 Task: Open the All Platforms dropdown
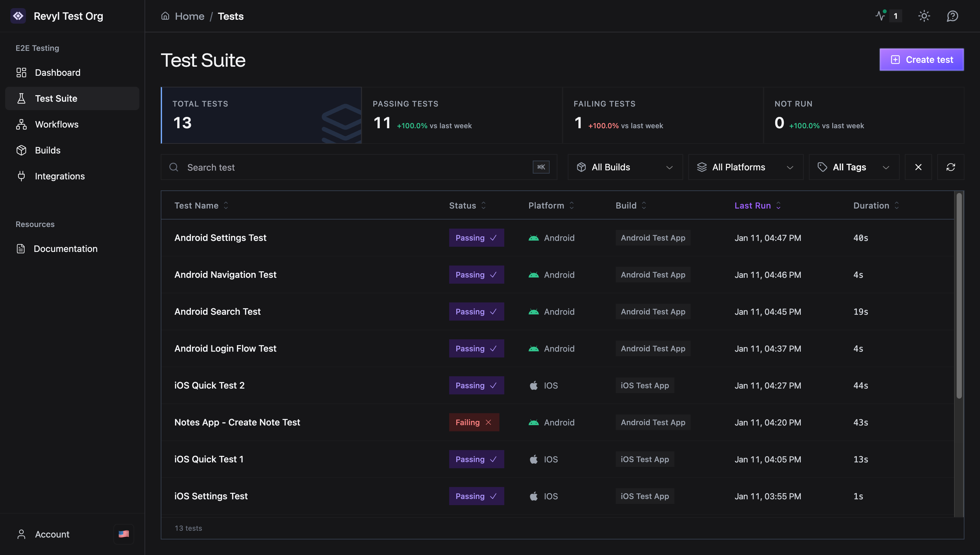pyautogui.click(x=745, y=167)
